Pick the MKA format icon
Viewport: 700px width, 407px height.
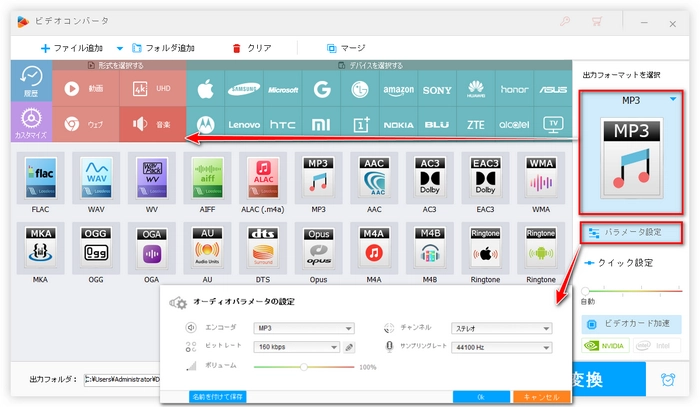(x=41, y=248)
